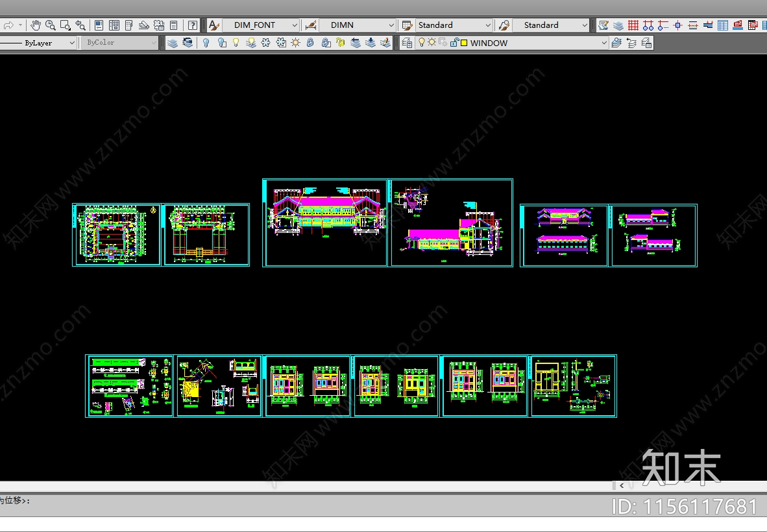
Task: Click the Layer Thaw sun icon
Action: (x=295, y=43)
